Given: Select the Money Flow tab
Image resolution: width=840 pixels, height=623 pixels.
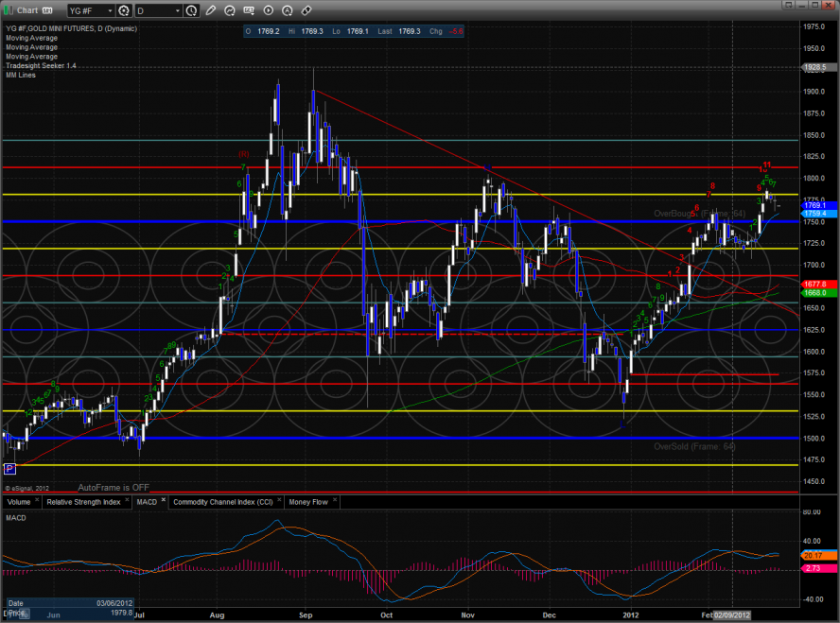Looking at the screenshot, I should [x=308, y=501].
